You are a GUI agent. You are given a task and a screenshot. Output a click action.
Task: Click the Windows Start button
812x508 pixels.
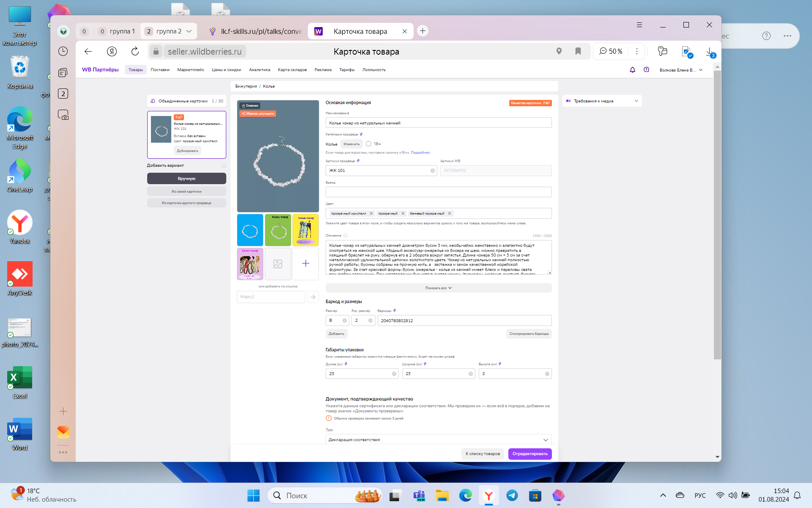click(253, 495)
